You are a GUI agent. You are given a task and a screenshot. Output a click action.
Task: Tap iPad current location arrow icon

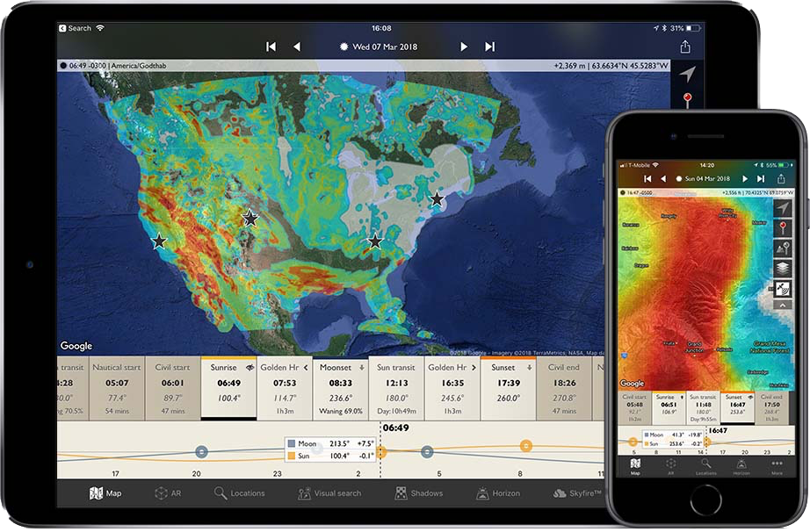(x=688, y=75)
